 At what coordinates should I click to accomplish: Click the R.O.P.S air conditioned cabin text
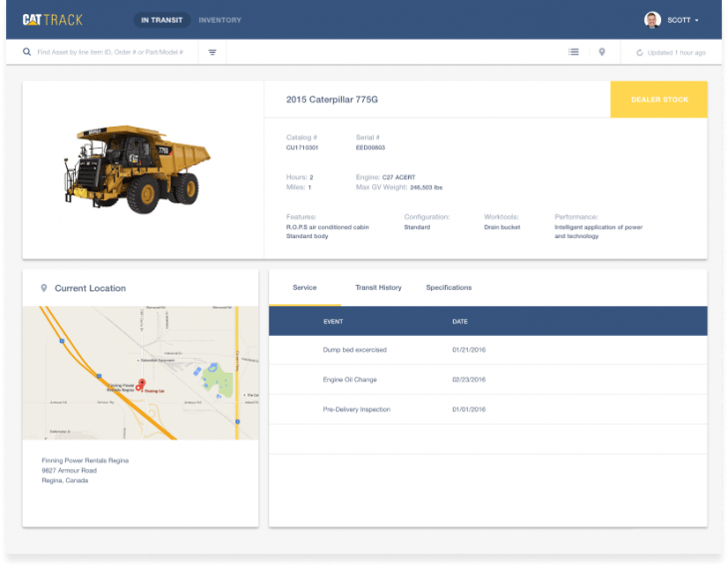click(x=327, y=227)
